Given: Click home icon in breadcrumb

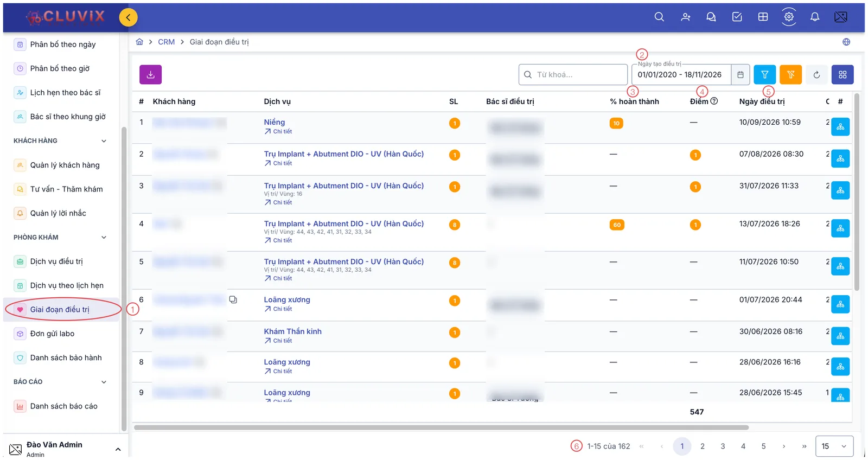Looking at the screenshot, I should pyautogui.click(x=139, y=42).
